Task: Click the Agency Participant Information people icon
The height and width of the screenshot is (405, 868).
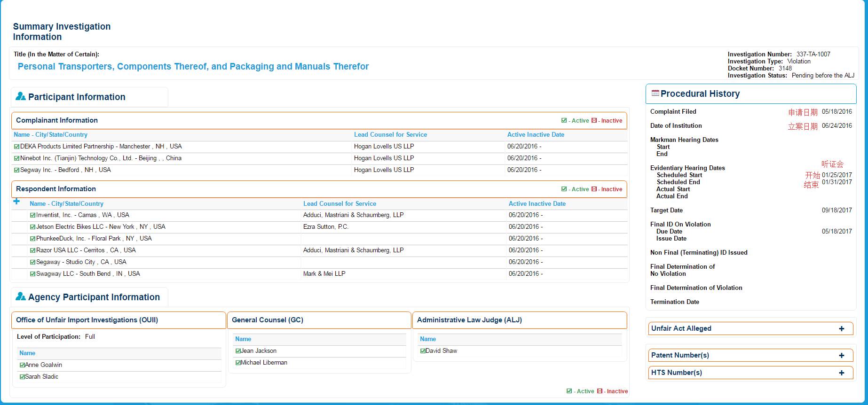Action: 20,296
